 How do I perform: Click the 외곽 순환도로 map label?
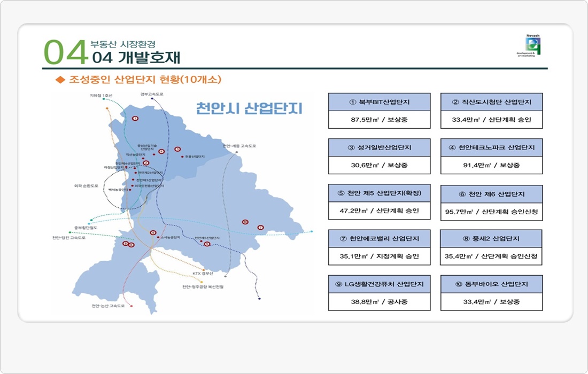[x=86, y=186]
